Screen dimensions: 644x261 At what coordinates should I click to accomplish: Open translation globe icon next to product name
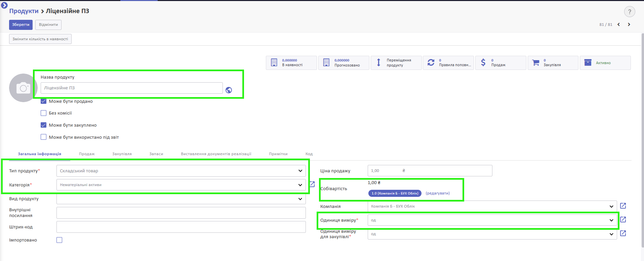(229, 90)
